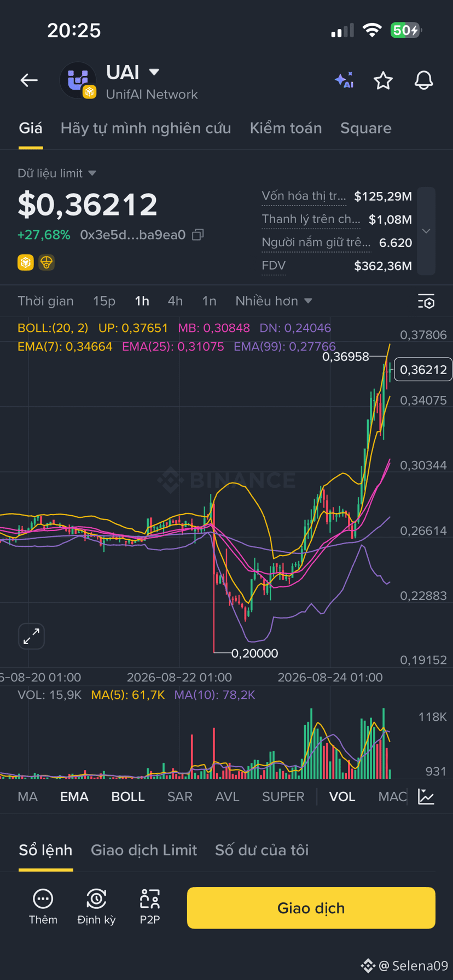Select 1n timeframe

tap(209, 301)
